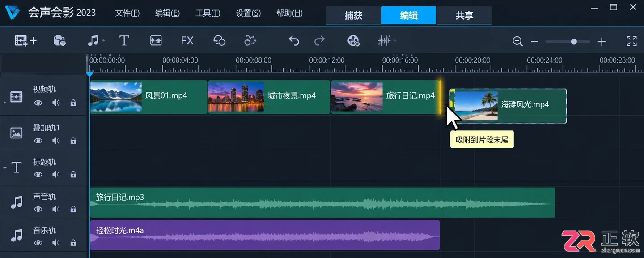Select the title T tool
The image size is (644, 258).
coord(124,41)
